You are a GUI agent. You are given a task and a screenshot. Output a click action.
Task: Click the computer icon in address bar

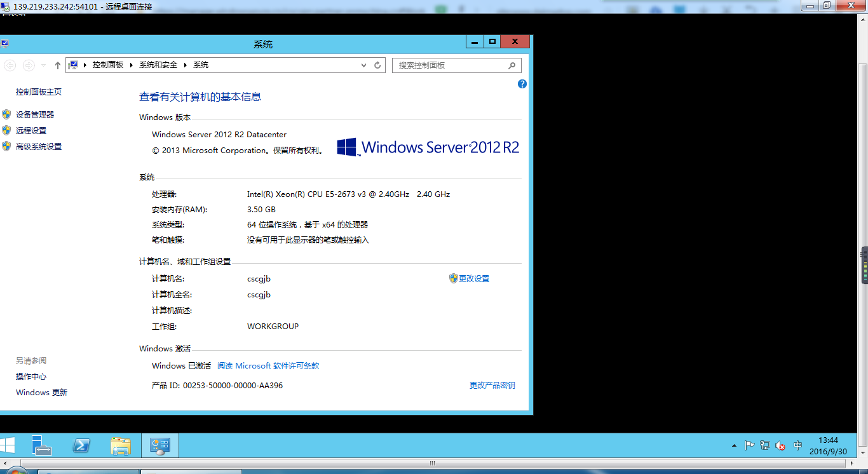tap(73, 65)
